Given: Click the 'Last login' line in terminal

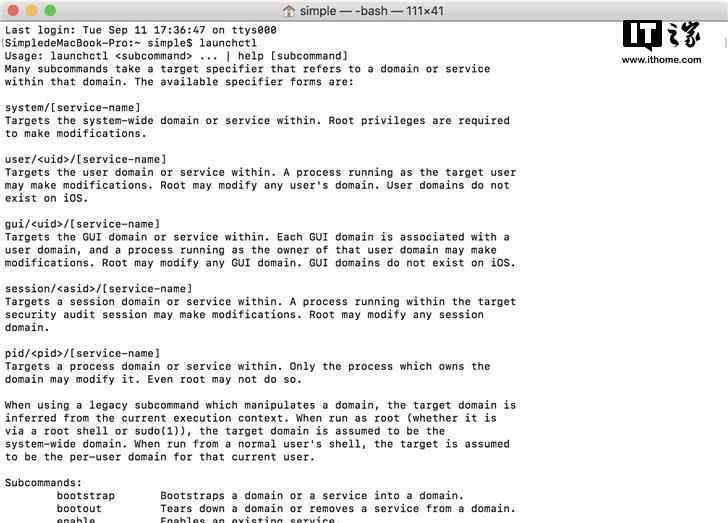Looking at the screenshot, I should click(x=141, y=30).
